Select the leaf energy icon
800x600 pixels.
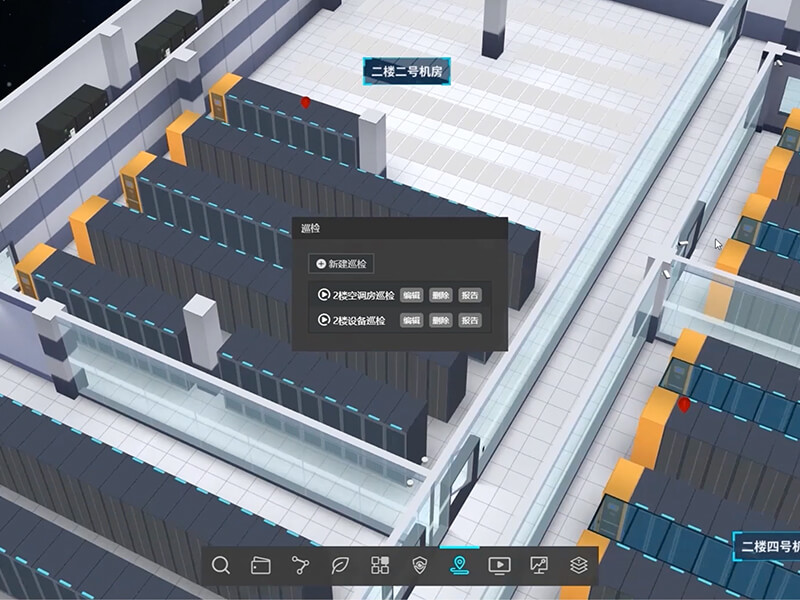340,565
